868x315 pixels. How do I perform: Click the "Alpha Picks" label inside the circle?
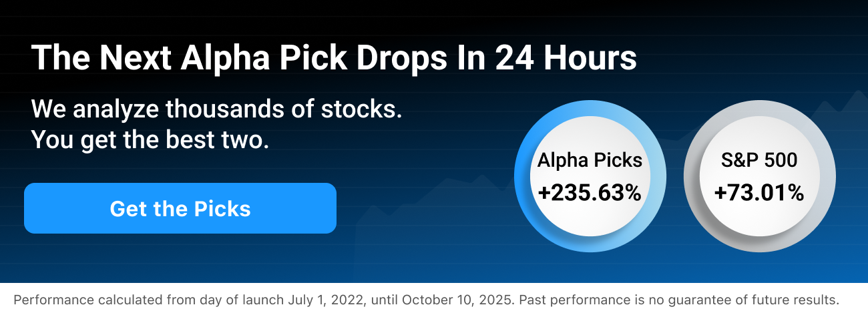[x=590, y=160]
